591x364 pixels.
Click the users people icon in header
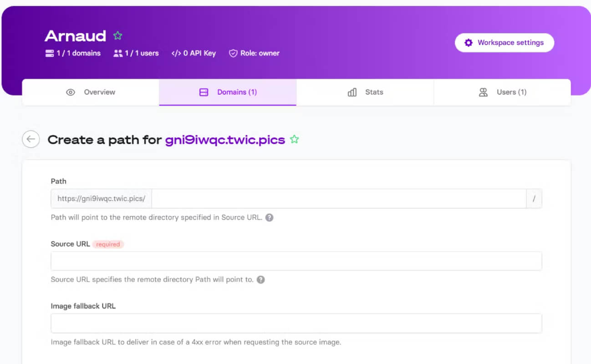pyautogui.click(x=118, y=53)
